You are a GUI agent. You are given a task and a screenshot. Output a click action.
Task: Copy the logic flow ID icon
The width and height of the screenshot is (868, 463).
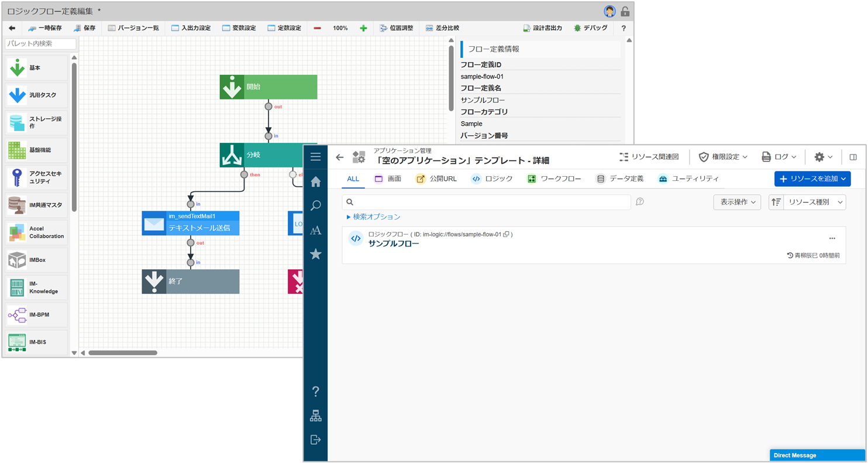(x=506, y=234)
